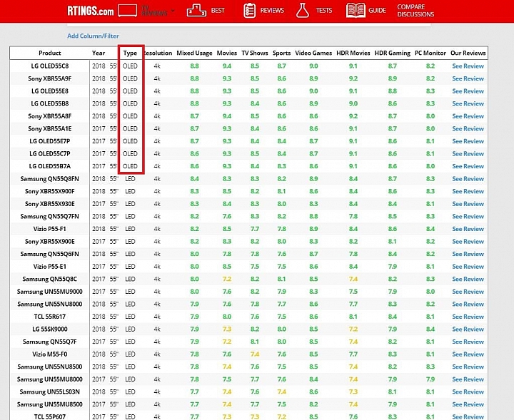Click Movies score 9.4 for LG OLED55C8
Image resolution: width=514 pixels, height=420 pixels.
pos(227,66)
